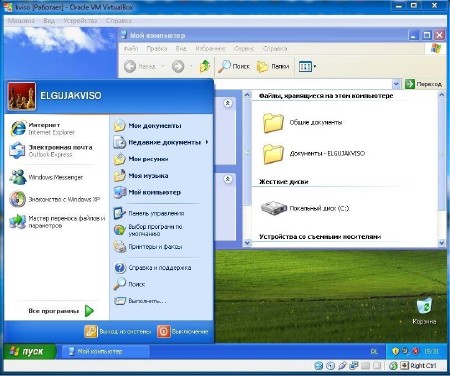Launch Outlook Express email entry
This screenshot has height=376, width=450.
point(51,151)
